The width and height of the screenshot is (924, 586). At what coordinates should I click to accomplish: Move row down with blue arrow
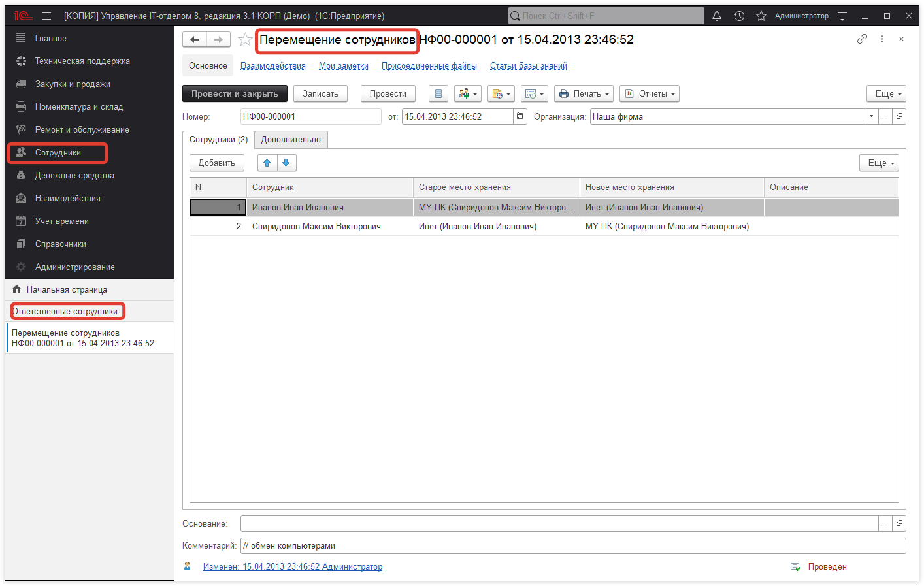click(286, 163)
